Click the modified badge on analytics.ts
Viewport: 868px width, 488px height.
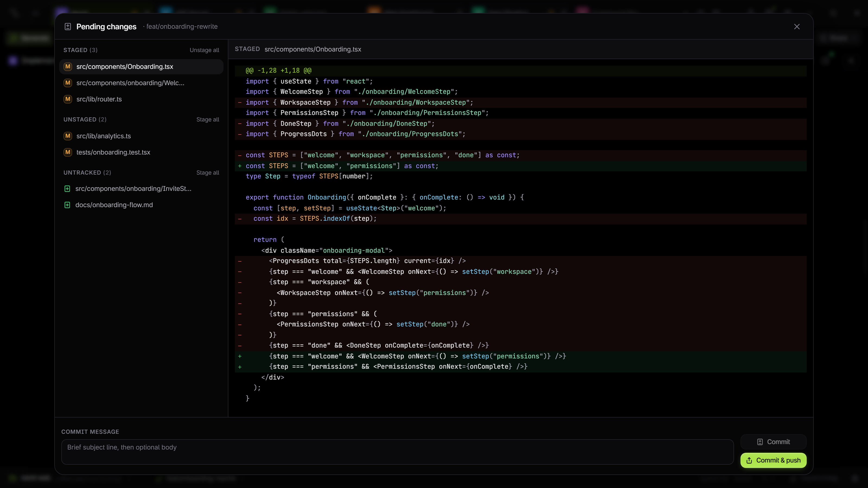[68, 136]
